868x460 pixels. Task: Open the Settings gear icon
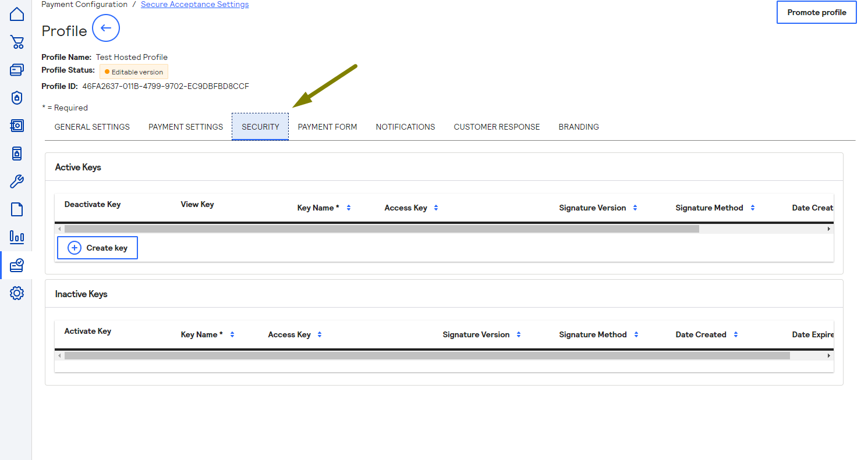[17, 293]
